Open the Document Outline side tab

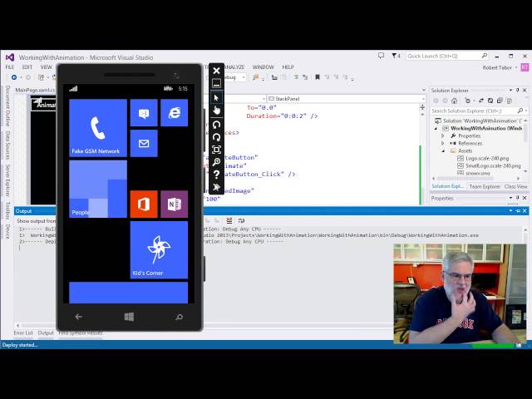pyautogui.click(x=7, y=106)
